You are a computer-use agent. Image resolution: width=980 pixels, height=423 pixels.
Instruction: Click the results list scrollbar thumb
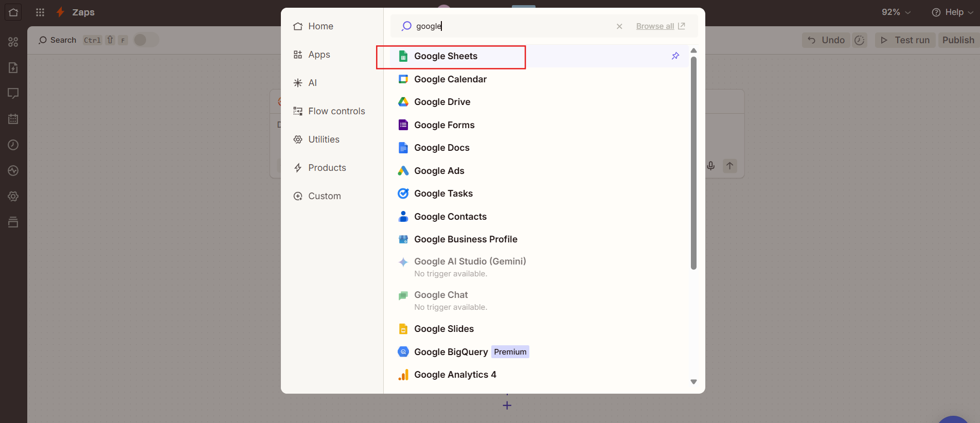693,163
